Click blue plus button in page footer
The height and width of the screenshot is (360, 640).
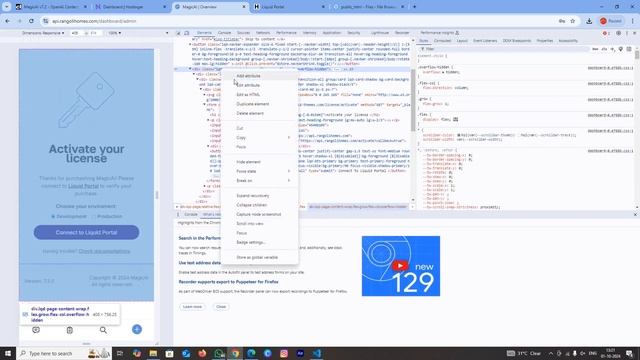137,329
